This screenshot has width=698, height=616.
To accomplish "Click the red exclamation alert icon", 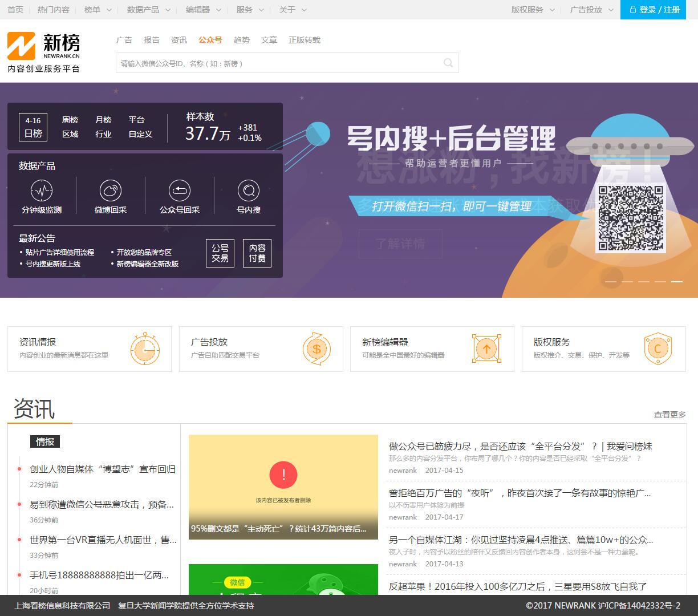I will [283, 475].
